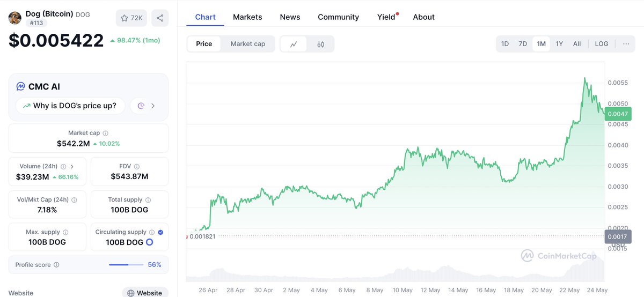Screen dimensions: 644x297
Task: Click the 66.16% volume change
Action: pos(65,177)
